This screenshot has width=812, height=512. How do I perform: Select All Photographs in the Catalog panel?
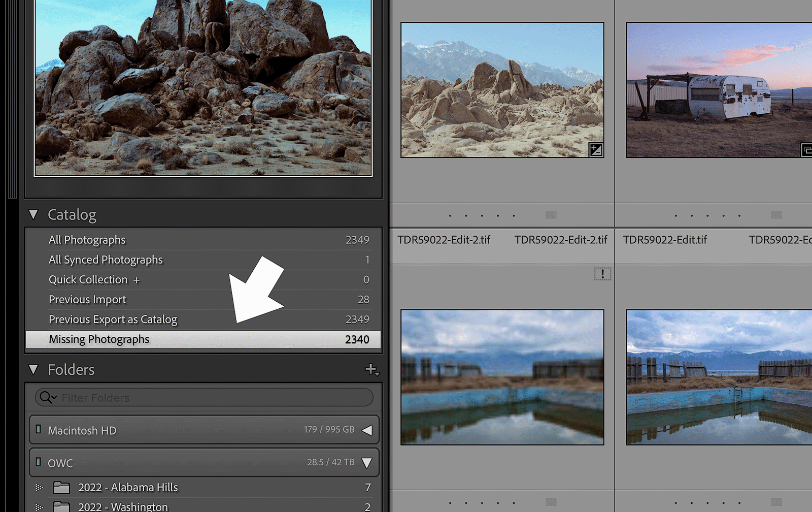(87, 240)
